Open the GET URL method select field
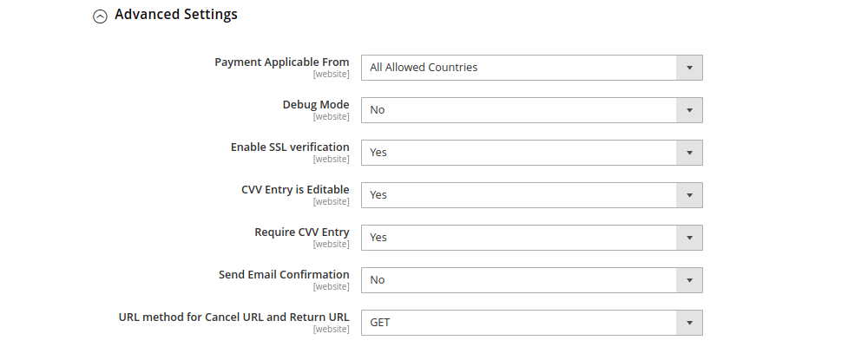 coord(518,323)
